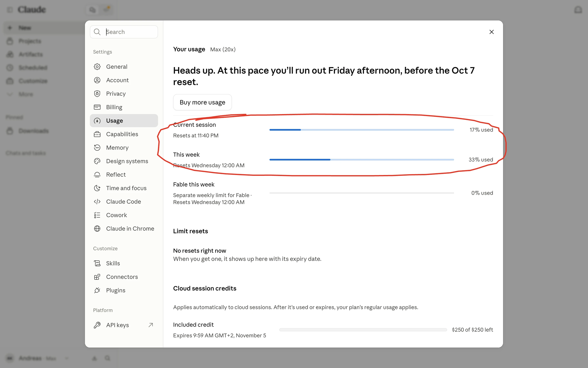Click the Connectors icon

click(97, 277)
